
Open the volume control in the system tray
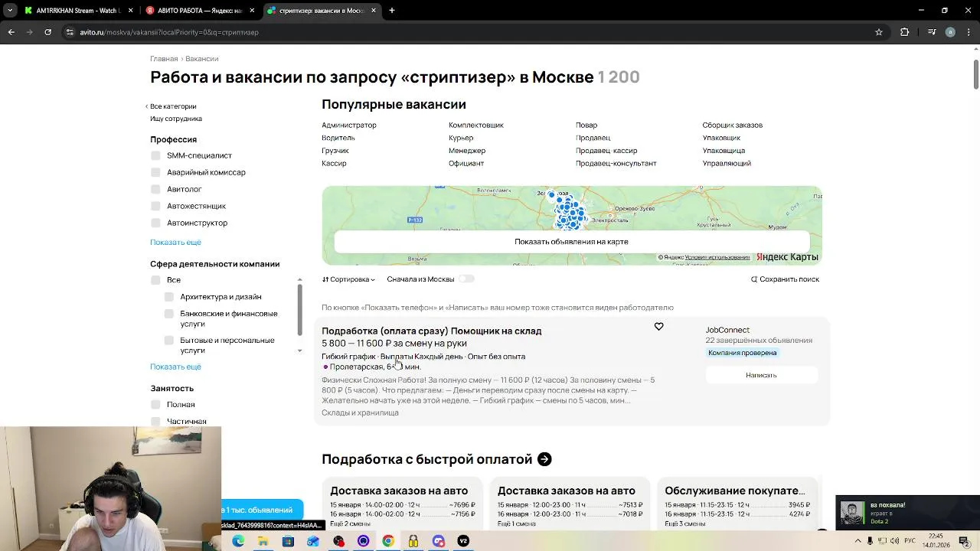pyautogui.click(x=896, y=541)
